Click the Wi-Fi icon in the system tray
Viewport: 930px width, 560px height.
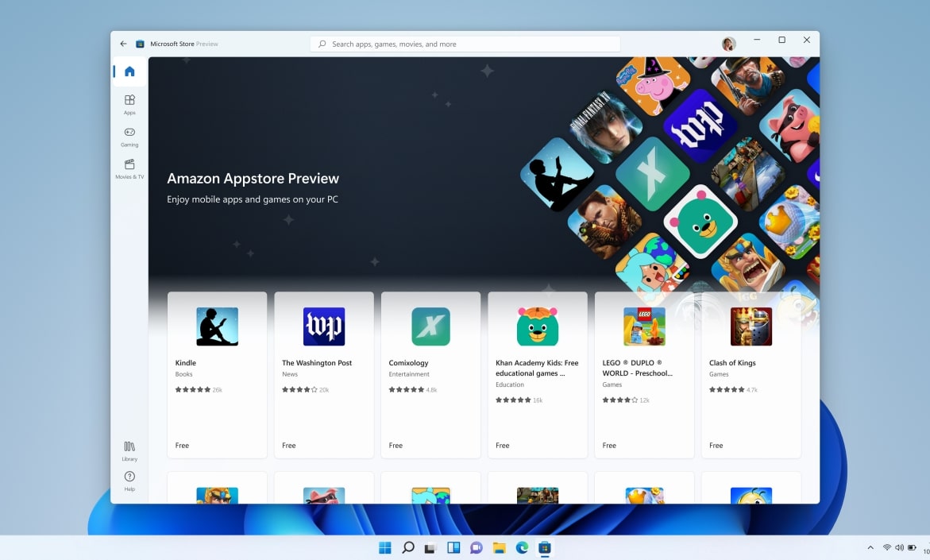tap(887, 547)
